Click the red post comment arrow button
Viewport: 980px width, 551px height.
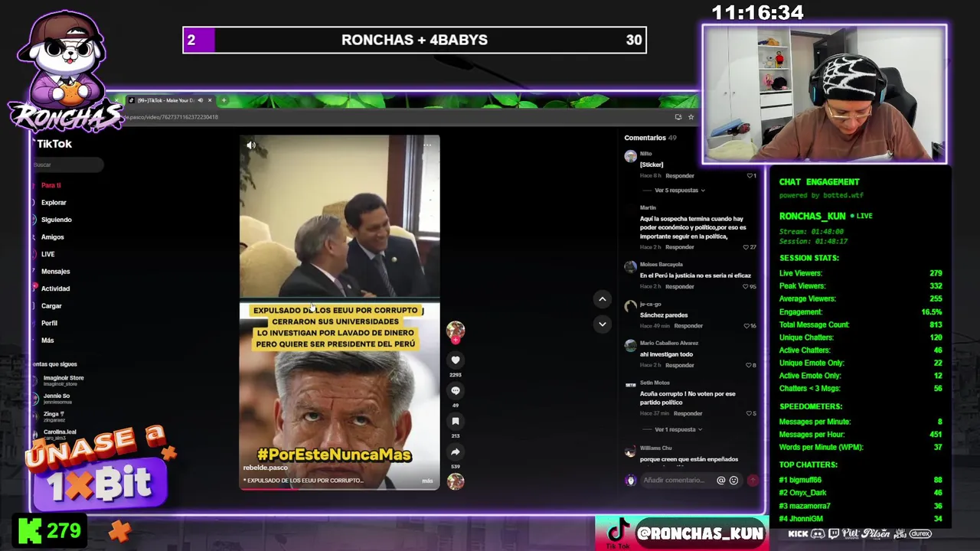[753, 481]
